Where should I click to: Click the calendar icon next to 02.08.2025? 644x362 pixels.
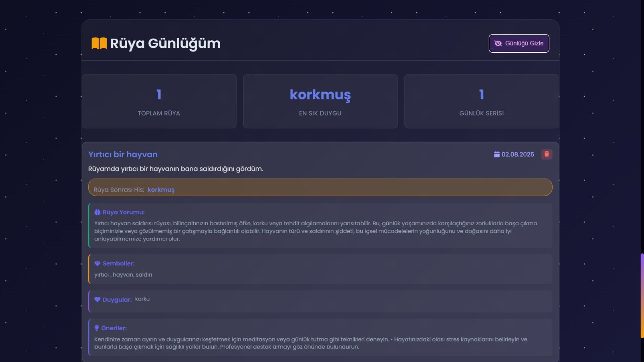(497, 154)
